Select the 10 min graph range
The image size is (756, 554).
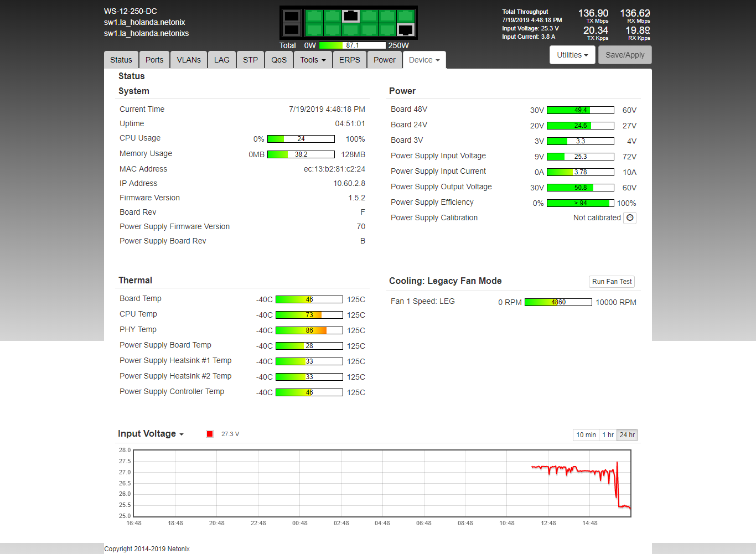click(x=586, y=435)
